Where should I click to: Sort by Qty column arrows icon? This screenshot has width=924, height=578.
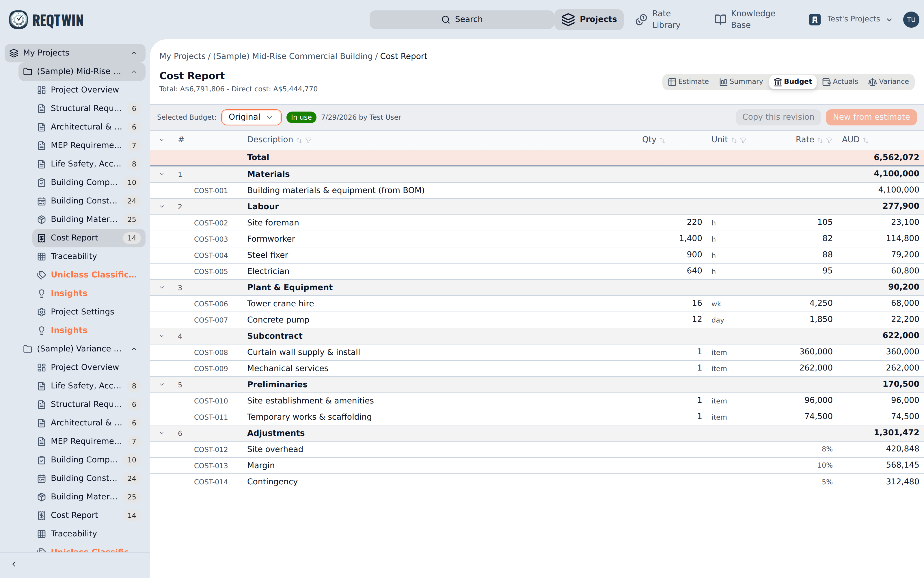[x=662, y=140]
